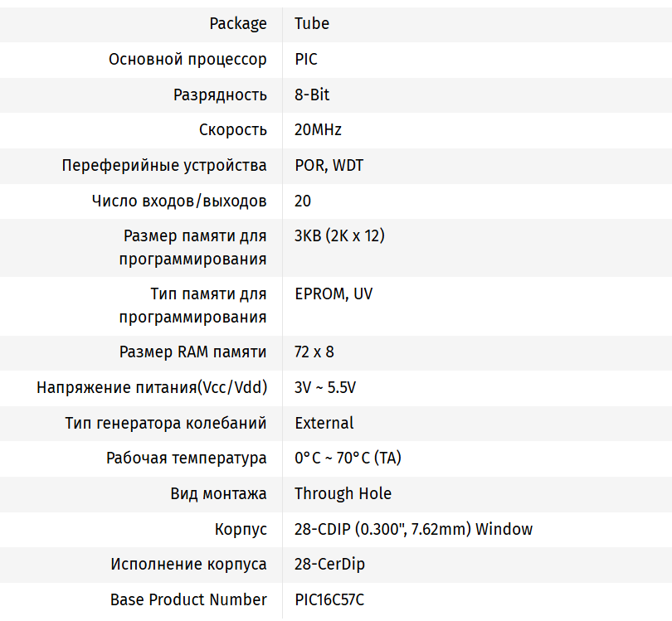
Task: Click the "Base Product Number" label
Action: coord(188,600)
